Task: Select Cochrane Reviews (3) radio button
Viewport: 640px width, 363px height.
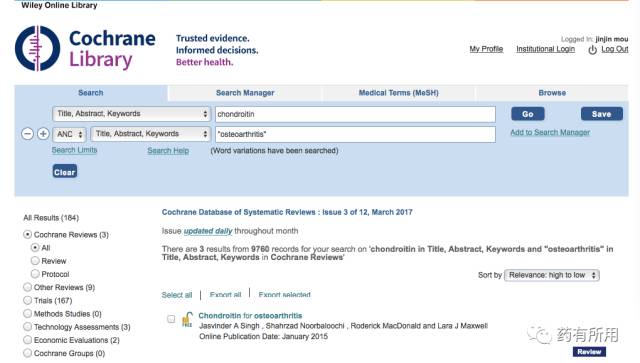Action: pos(27,234)
